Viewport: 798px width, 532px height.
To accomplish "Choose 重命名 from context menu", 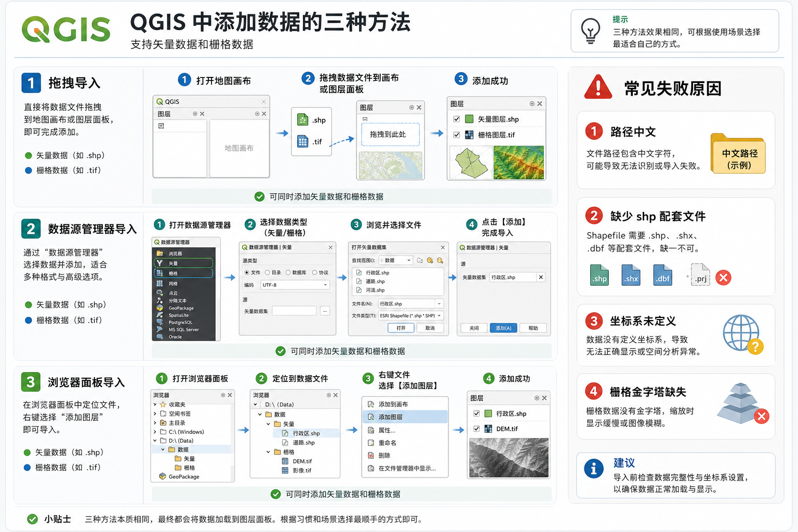I will click(405, 443).
